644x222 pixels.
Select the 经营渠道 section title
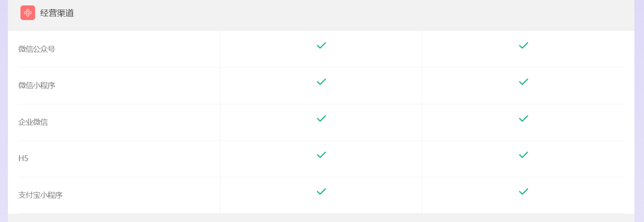[57, 13]
